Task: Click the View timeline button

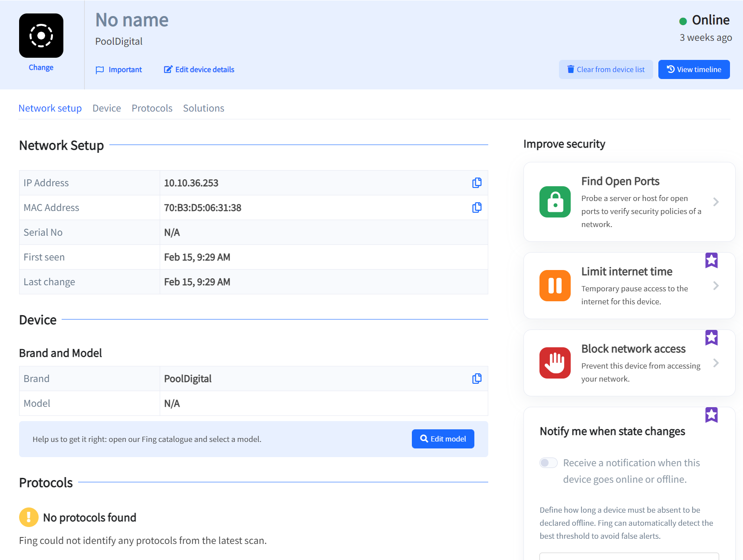Action: click(694, 69)
